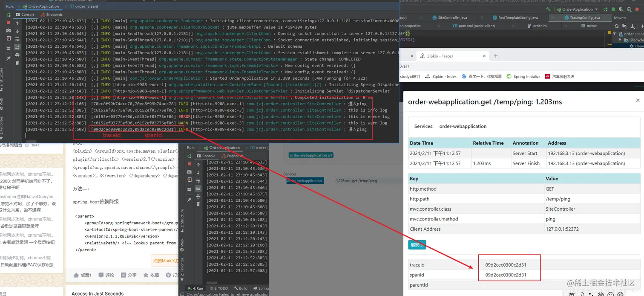Open the 汽车金融系统 bookmark
Viewport: 644px width, 296px height.
pyautogui.click(x=559, y=76)
